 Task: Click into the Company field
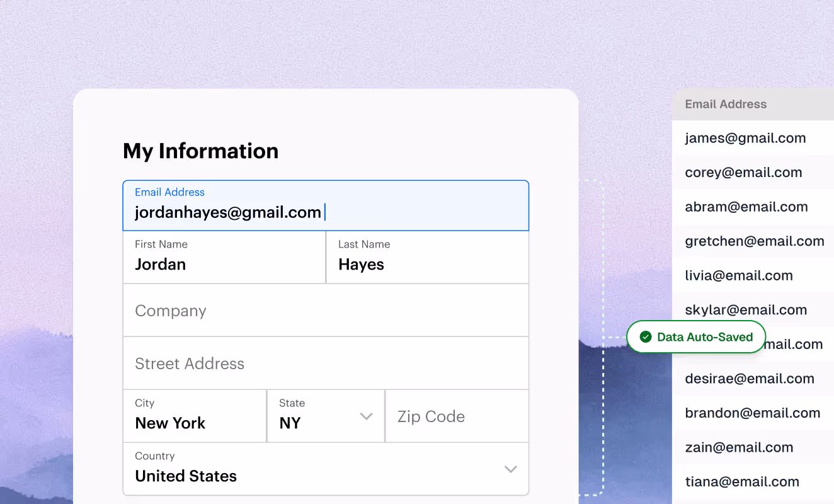coord(326,310)
